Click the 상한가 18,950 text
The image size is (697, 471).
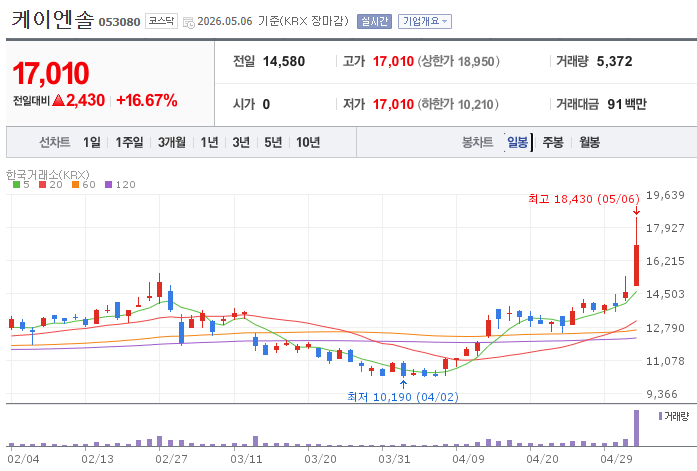458,61
